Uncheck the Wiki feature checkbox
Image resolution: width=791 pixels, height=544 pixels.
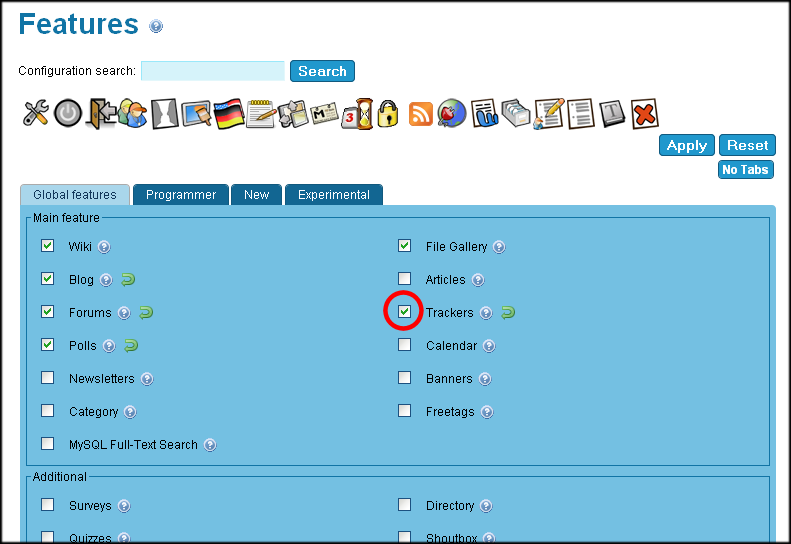[48, 246]
